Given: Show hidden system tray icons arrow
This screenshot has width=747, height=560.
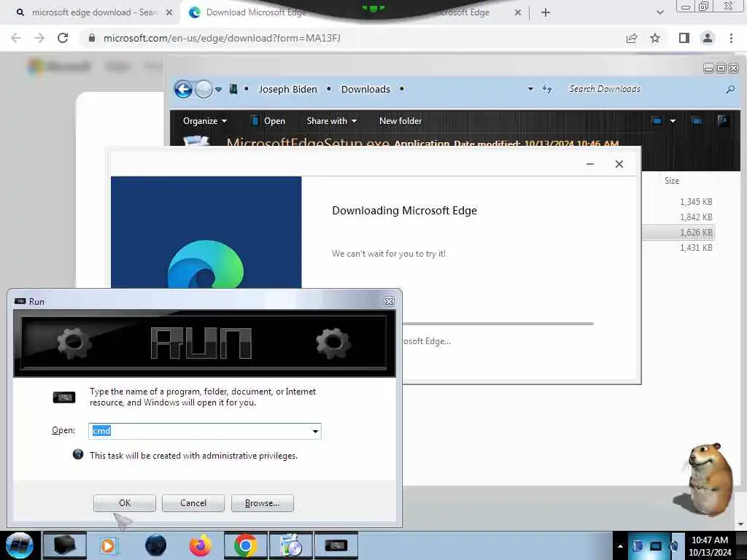Looking at the screenshot, I should 620,546.
